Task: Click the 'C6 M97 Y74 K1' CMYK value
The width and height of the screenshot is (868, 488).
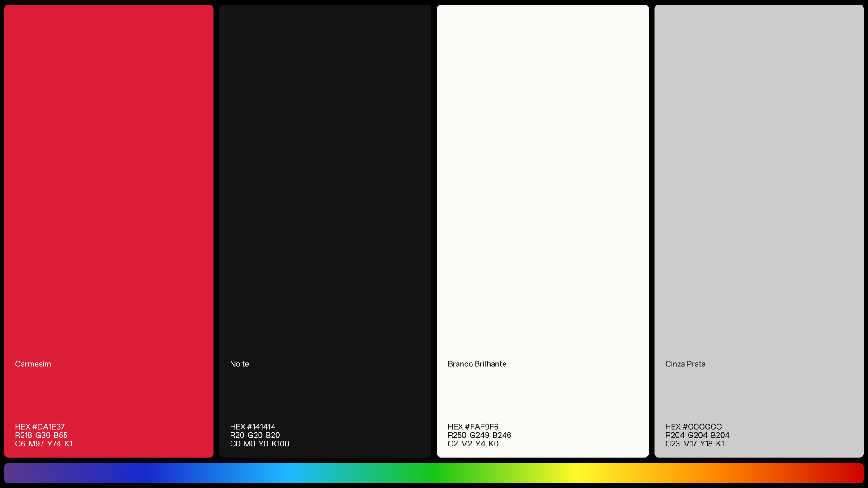Action: point(44,444)
